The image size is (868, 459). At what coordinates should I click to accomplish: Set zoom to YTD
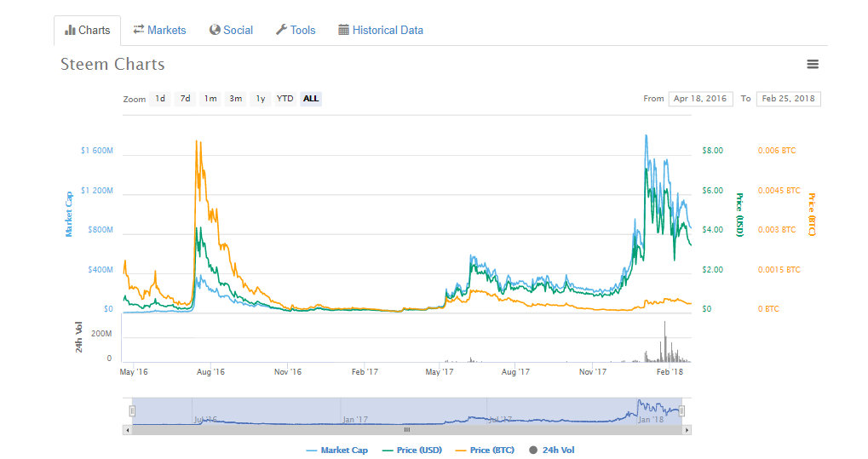click(x=285, y=99)
